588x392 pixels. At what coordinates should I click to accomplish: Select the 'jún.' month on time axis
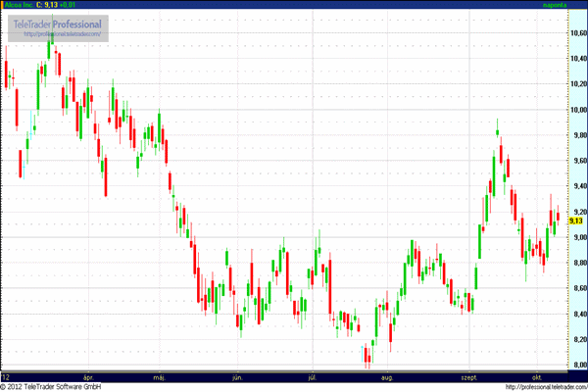(x=237, y=376)
